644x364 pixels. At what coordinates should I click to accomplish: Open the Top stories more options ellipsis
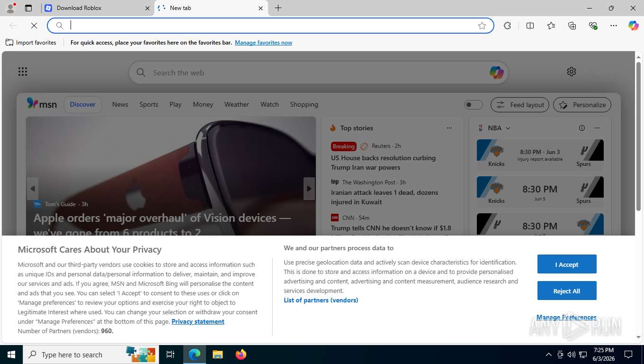pos(449,128)
